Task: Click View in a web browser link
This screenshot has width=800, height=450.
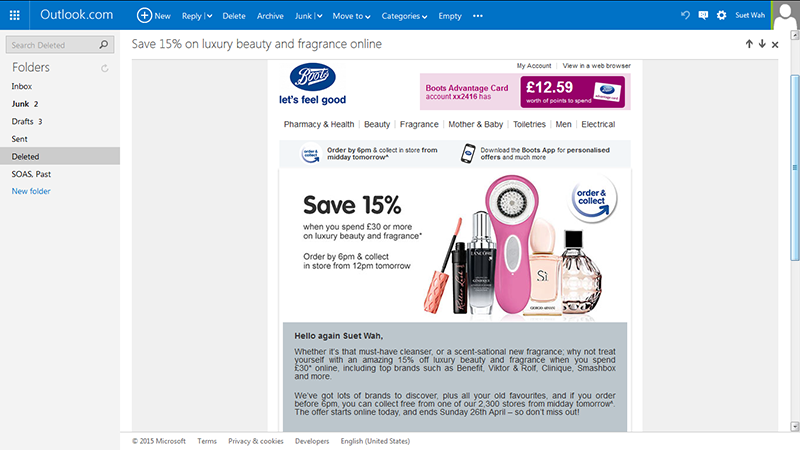Action: coord(596,66)
